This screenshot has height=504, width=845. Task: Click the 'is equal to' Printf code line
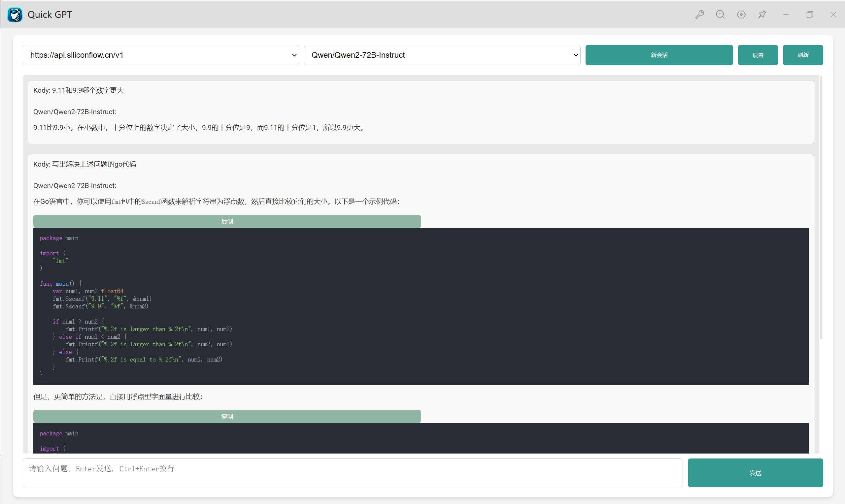[144, 360]
